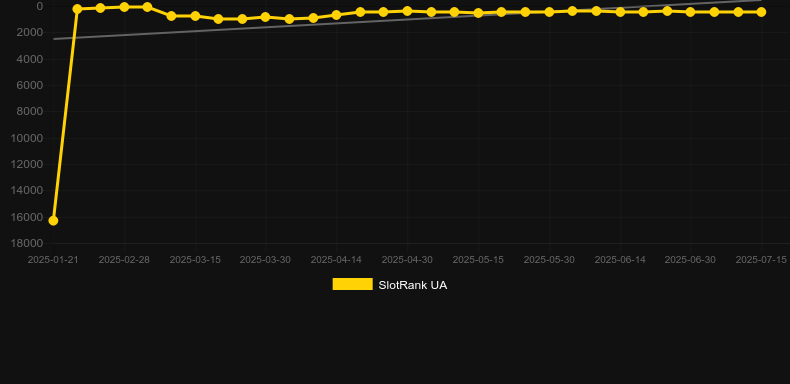The width and height of the screenshot is (790, 384).
Task: Select the data point at 2025-01-21
Action: (53, 221)
